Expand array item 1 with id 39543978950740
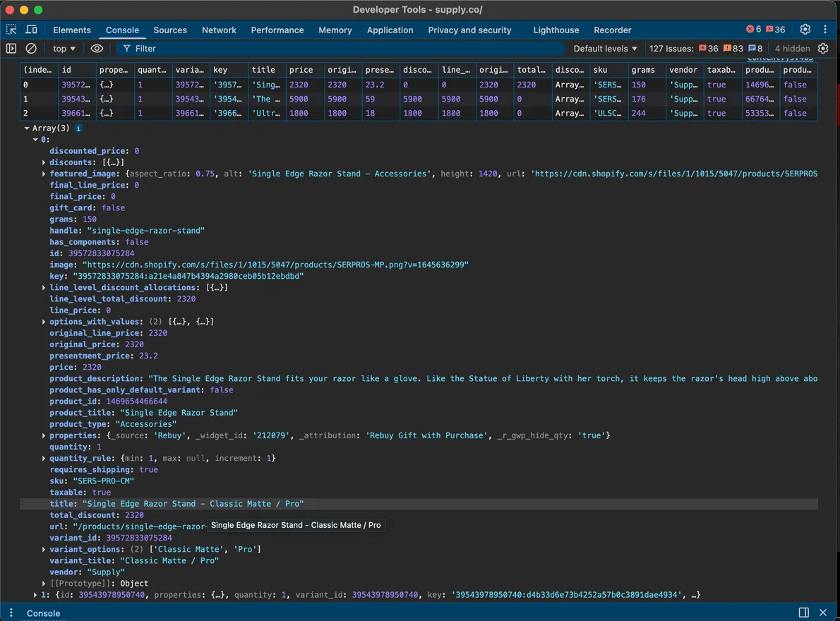840x621 pixels. click(x=35, y=595)
